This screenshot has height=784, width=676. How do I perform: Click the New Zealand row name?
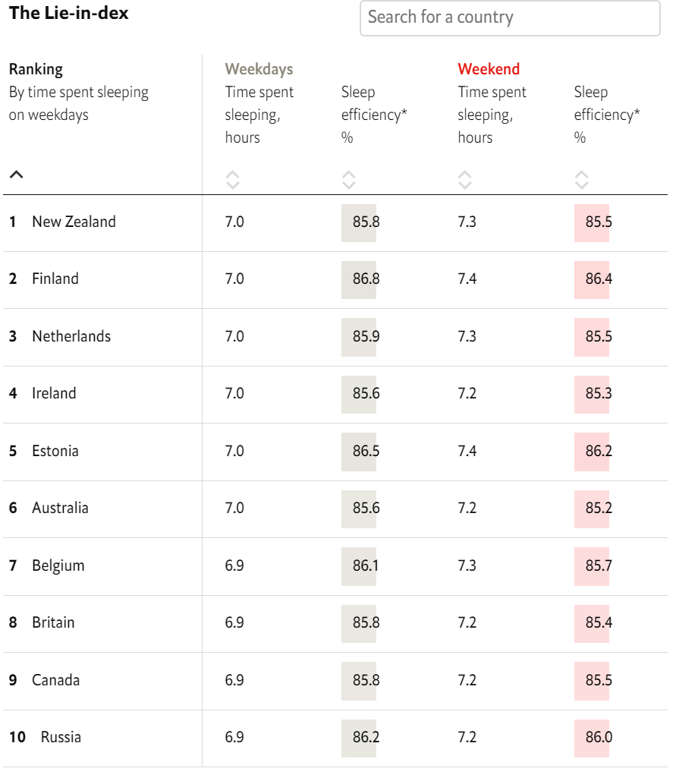click(74, 222)
